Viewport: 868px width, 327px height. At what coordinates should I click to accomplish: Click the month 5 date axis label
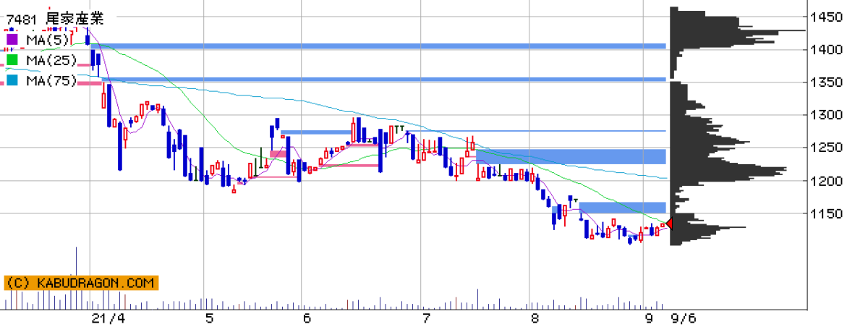coord(209,318)
